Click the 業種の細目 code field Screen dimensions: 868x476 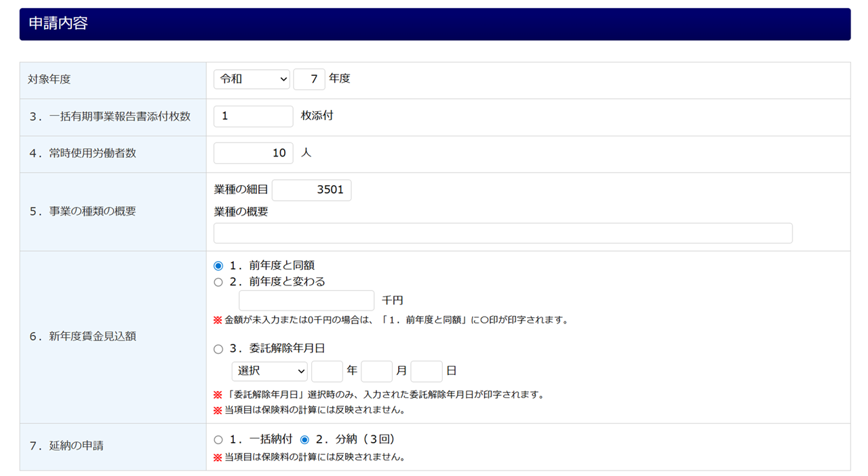coord(311,190)
